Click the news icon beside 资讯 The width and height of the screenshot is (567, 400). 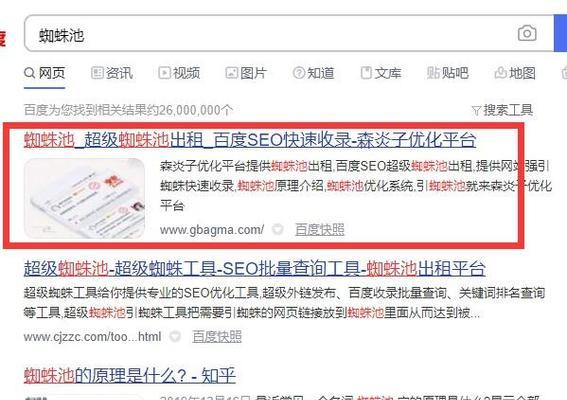[x=97, y=73]
